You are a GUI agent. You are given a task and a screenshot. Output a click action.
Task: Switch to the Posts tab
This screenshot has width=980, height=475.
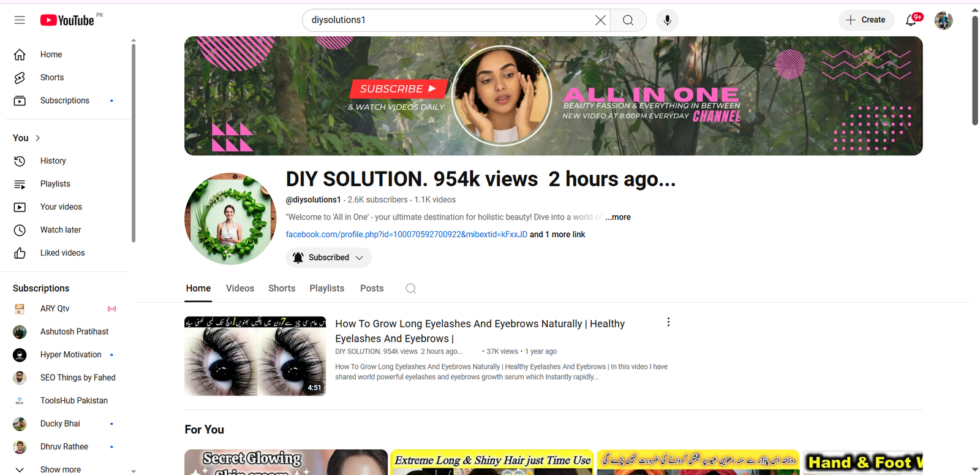pos(372,289)
